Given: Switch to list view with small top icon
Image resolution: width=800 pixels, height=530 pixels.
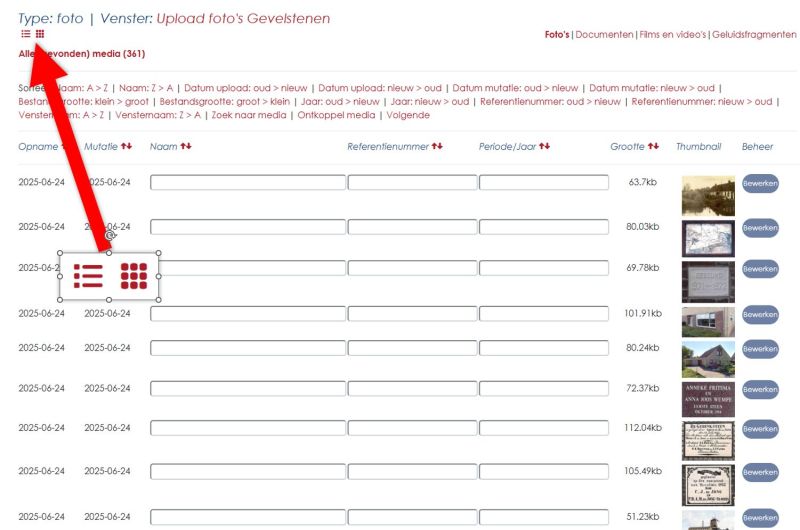Looking at the screenshot, I should pos(26,34).
